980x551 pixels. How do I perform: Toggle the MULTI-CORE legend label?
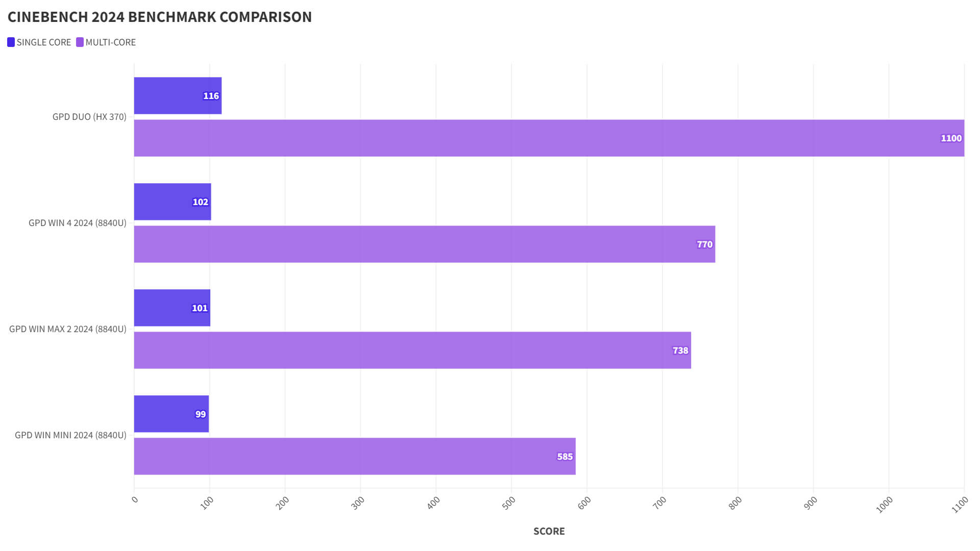(110, 42)
